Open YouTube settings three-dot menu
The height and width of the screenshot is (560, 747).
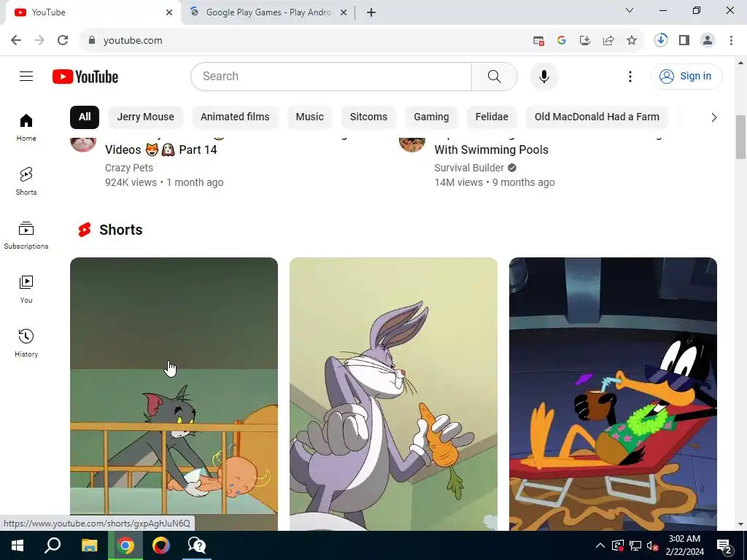click(x=630, y=76)
